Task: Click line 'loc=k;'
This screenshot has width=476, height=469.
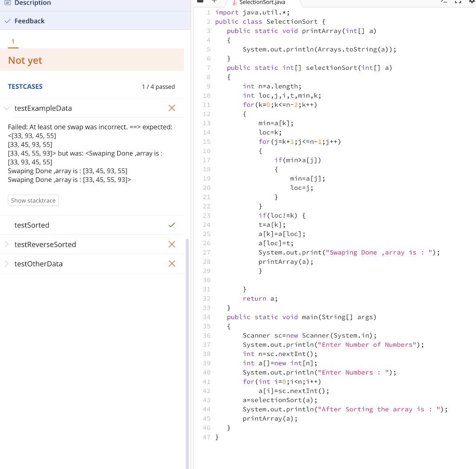Action: 270,133
